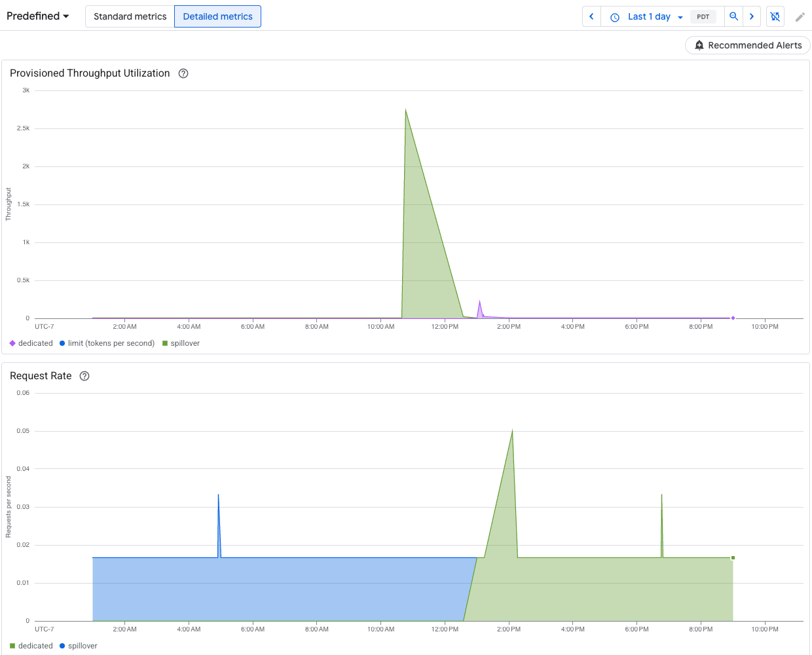The height and width of the screenshot is (655, 812).
Task: Click the Requests per second axis title
Action: point(9,507)
